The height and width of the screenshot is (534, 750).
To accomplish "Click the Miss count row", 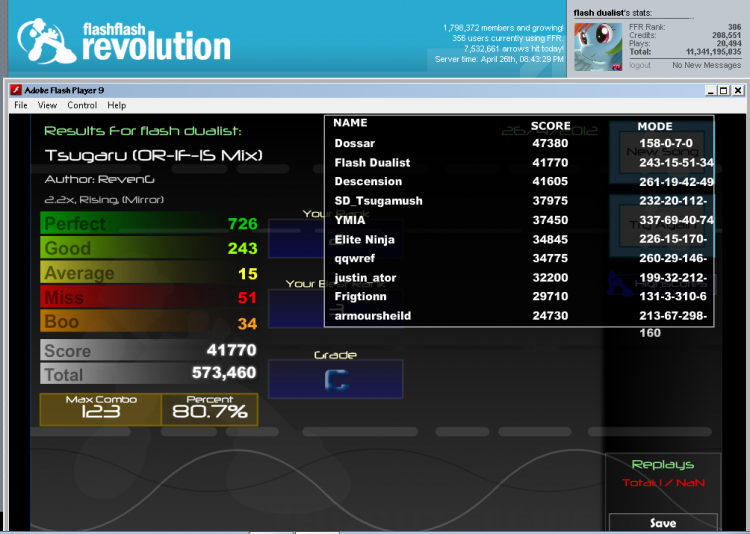I will point(149,298).
